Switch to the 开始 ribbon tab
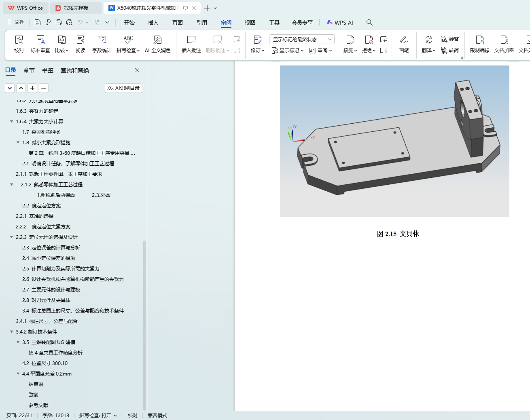Viewport: 530px width, 420px height. (129, 23)
